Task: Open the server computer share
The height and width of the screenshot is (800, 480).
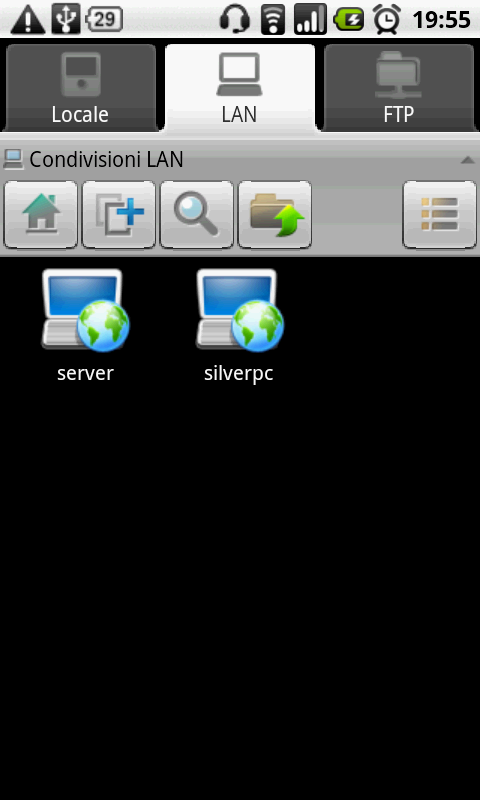Action: pos(85,326)
